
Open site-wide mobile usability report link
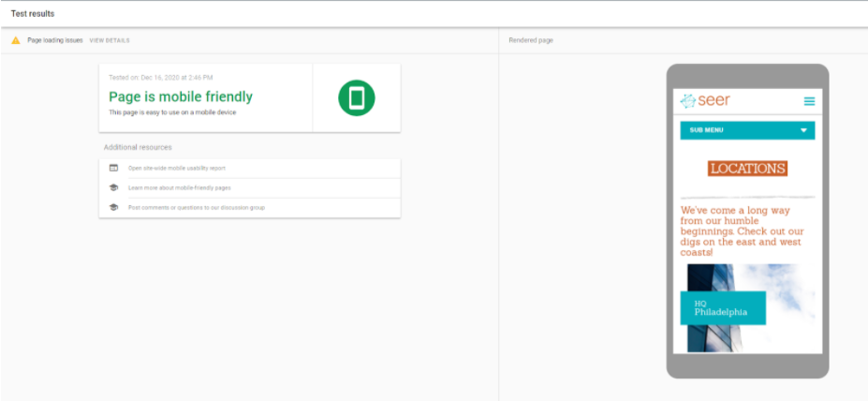click(x=176, y=168)
